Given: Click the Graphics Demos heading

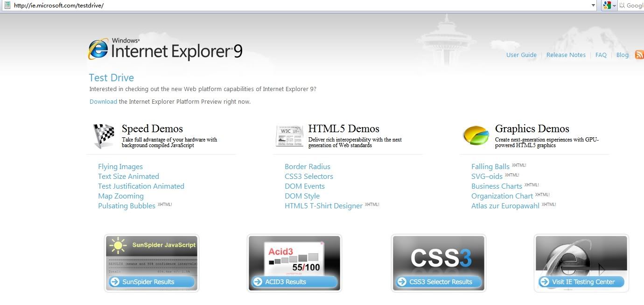Looking at the screenshot, I should point(532,129).
